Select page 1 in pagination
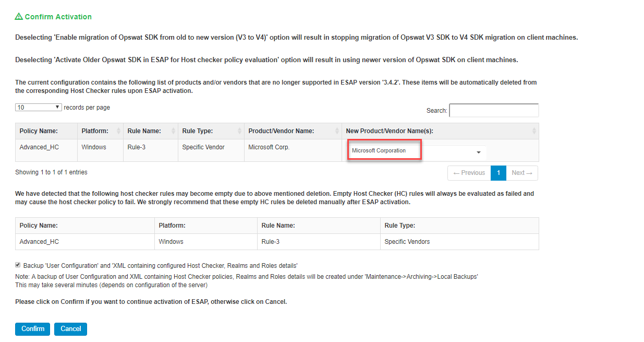This screenshot has height=342, width=644. pos(499,173)
